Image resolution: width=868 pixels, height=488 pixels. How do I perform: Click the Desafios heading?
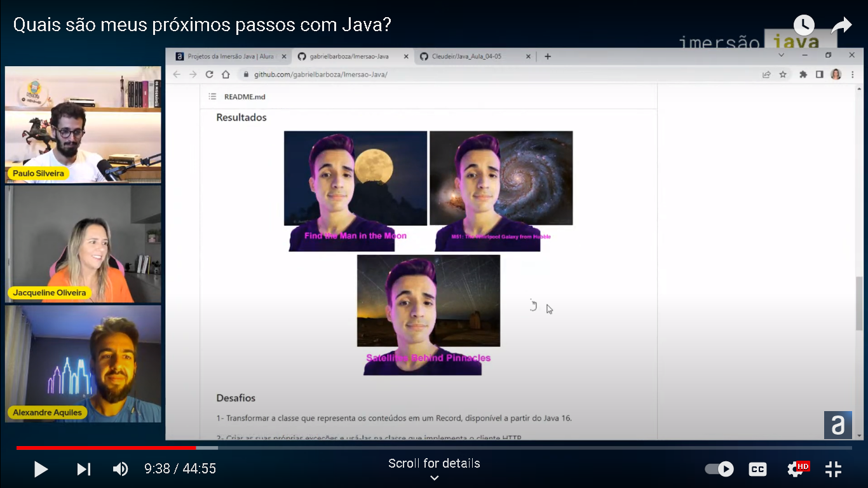(236, 398)
